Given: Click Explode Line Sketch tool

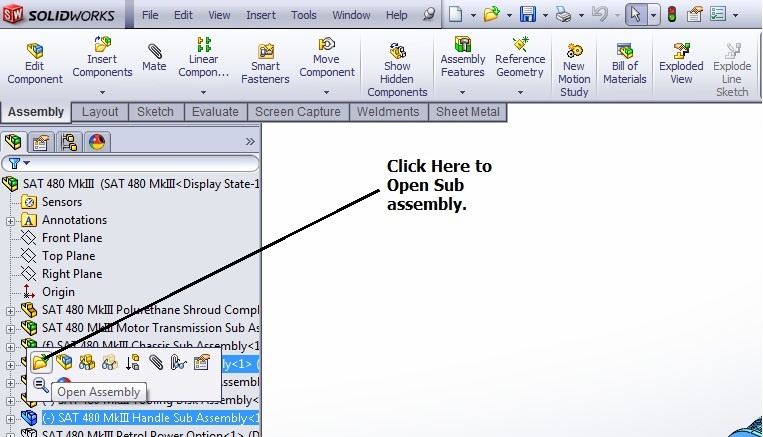Looking at the screenshot, I should 732,70.
